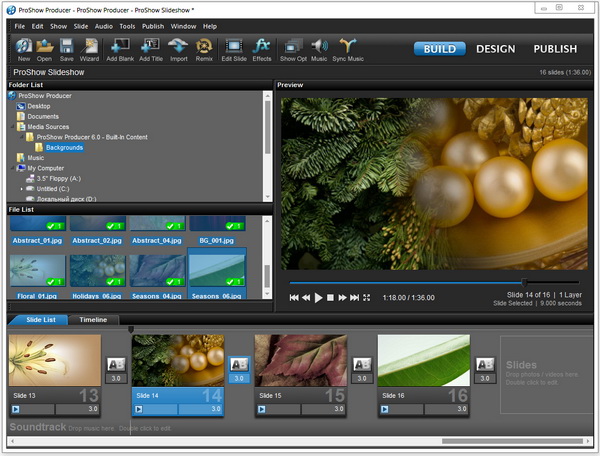Open transition icon after Slide 13

point(116,365)
